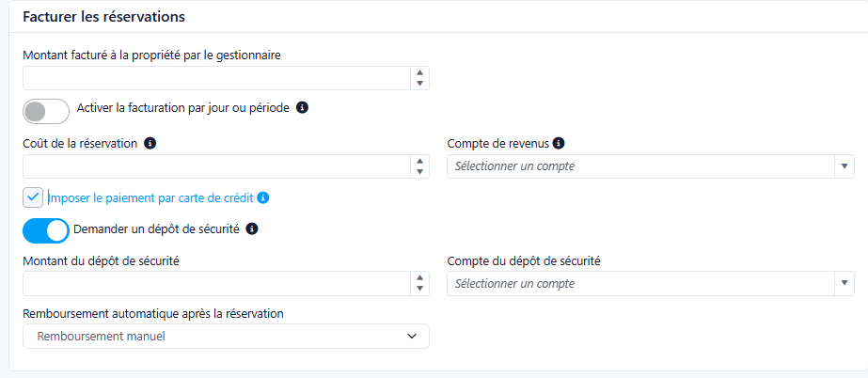868x378 pixels.
Task: Focus Montant facturé à la propriété input field
Action: coord(216,78)
